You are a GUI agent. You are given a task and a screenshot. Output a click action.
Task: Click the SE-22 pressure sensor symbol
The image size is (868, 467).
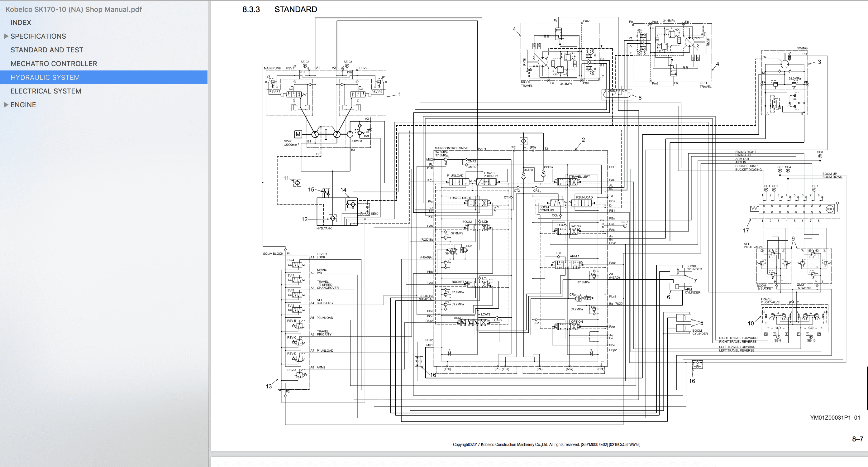point(305,66)
